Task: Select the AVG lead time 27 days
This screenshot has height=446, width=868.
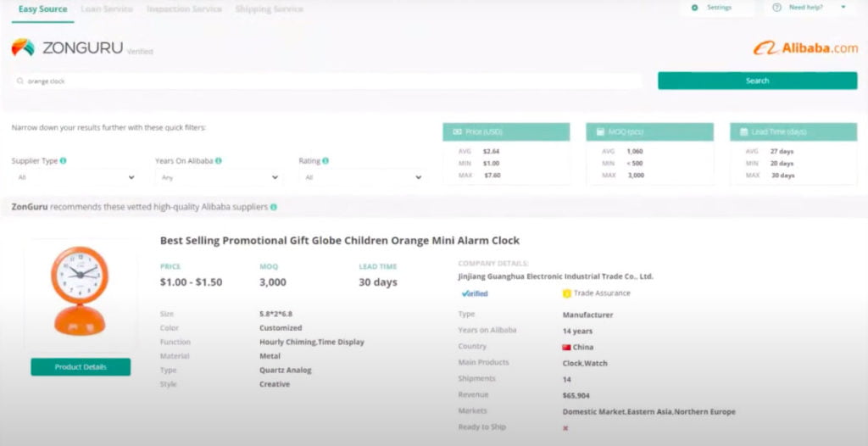Action: click(782, 151)
